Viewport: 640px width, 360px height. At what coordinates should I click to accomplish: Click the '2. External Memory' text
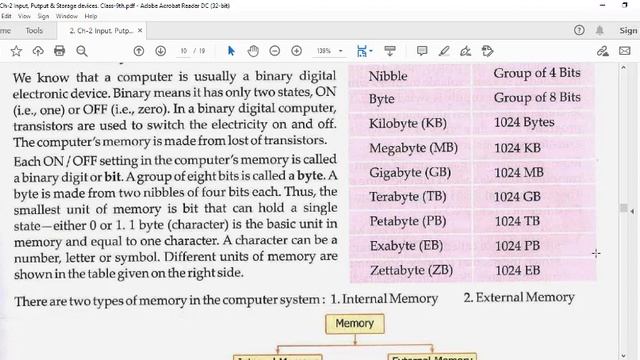click(x=519, y=298)
